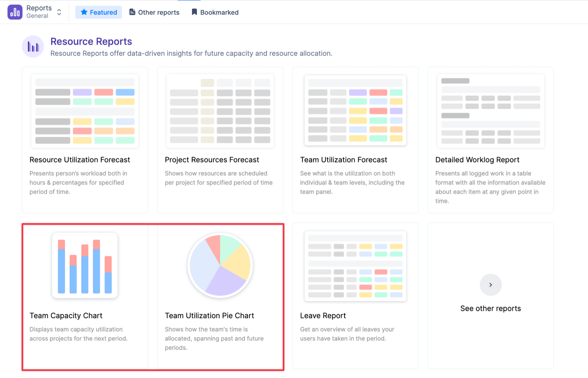This screenshot has height=378, width=588.
Task: Expand the Reports General switcher arrows
Action: 59,12
